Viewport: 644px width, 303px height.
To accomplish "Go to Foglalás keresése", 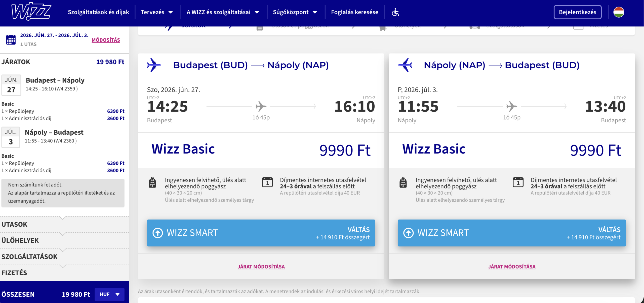I will tap(354, 12).
